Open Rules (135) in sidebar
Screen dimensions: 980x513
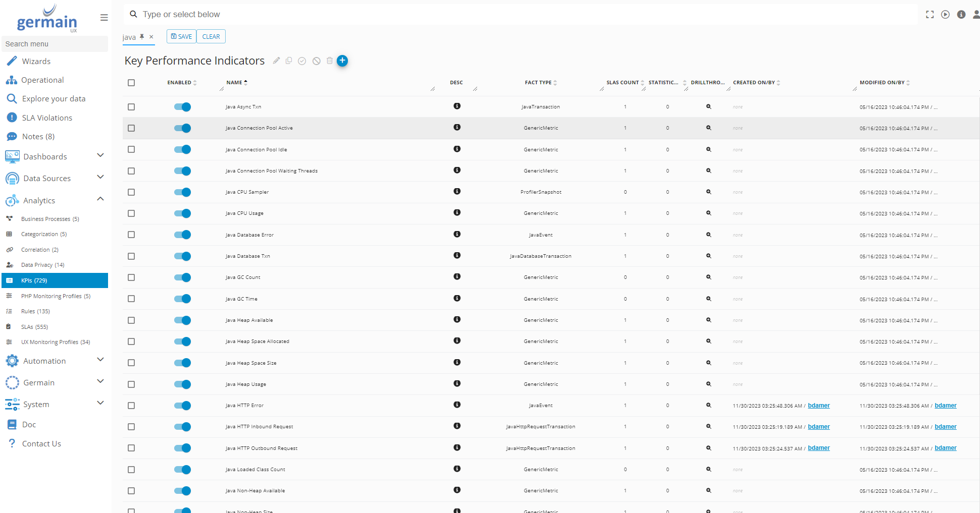[x=35, y=311]
